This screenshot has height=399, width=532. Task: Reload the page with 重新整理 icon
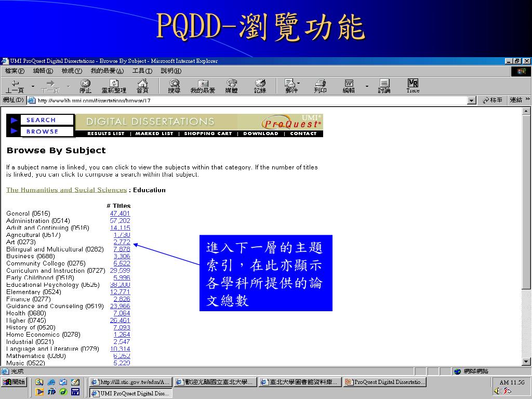pyautogui.click(x=114, y=86)
